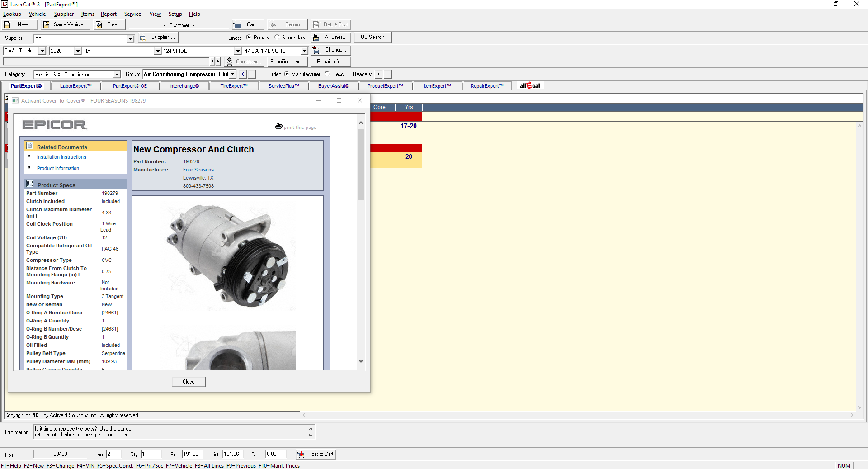Open Suppliers list icon
This screenshot has height=469, width=868.
(x=143, y=38)
